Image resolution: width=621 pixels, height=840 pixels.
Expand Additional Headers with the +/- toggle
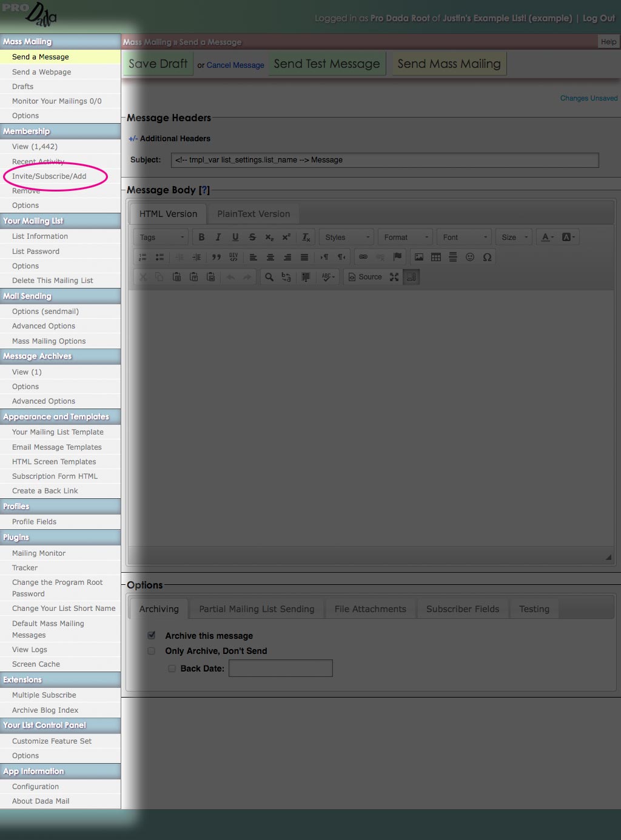click(133, 139)
